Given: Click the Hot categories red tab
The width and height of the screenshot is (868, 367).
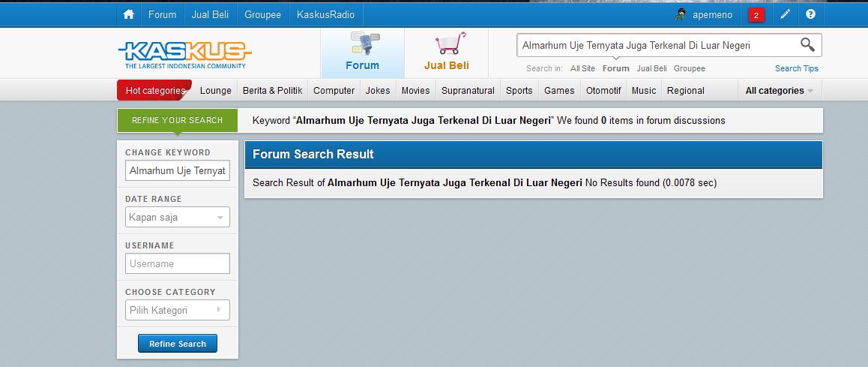Looking at the screenshot, I should (x=154, y=90).
